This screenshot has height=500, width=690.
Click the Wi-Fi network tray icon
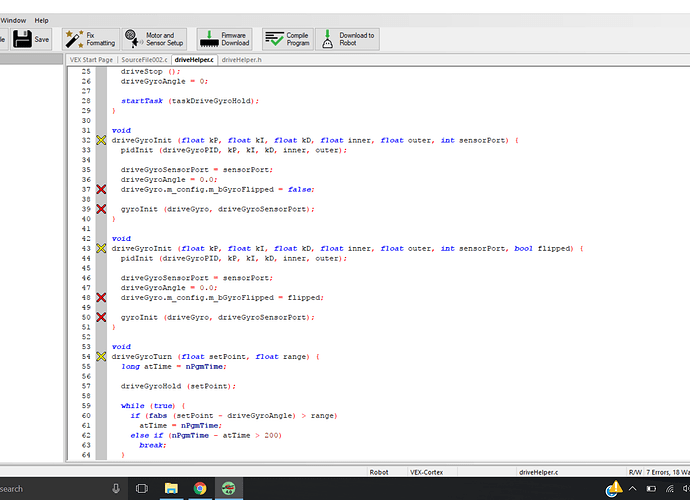pos(670,489)
